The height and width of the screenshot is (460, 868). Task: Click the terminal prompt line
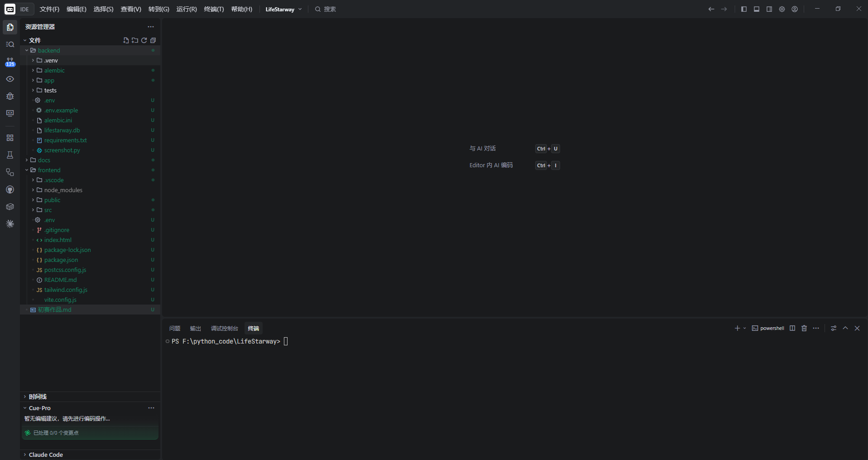tap(226, 341)
